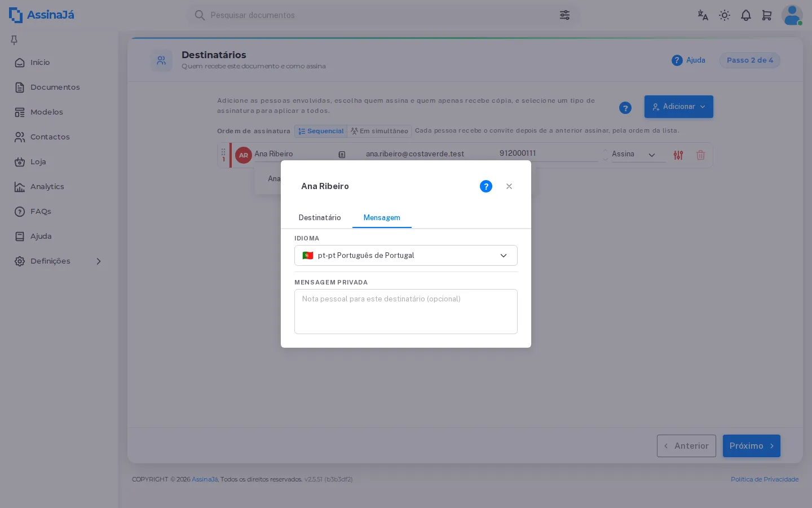Click the Anterior button

686,446
